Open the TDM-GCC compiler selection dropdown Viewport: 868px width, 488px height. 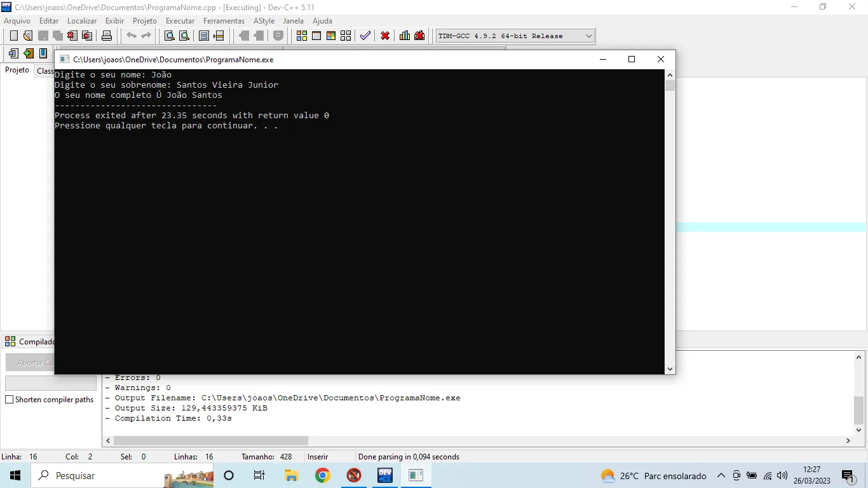(x=588, y=36)
